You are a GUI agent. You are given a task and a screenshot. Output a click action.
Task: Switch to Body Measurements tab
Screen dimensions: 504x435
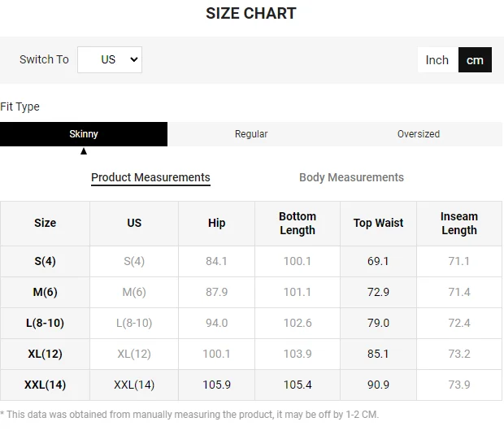click(x=351, y=177)
